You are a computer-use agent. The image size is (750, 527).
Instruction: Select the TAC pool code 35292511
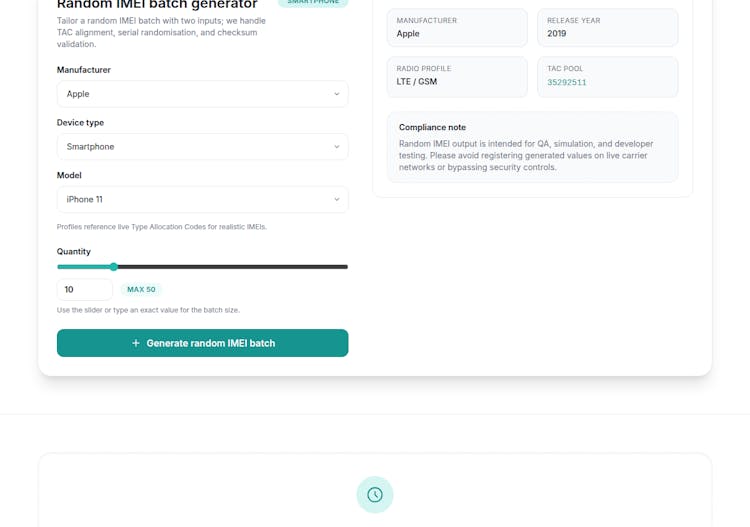pyautogui.click(x=567, y=82)
